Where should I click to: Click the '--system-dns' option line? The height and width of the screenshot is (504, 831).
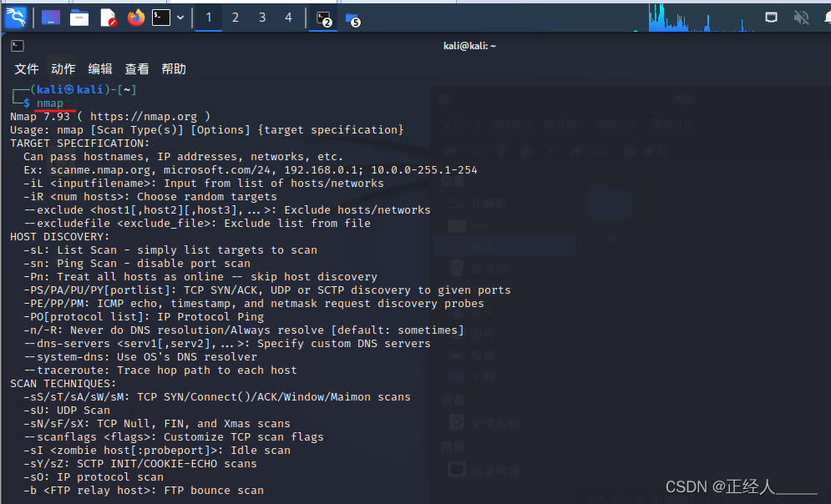click(140, 357)
